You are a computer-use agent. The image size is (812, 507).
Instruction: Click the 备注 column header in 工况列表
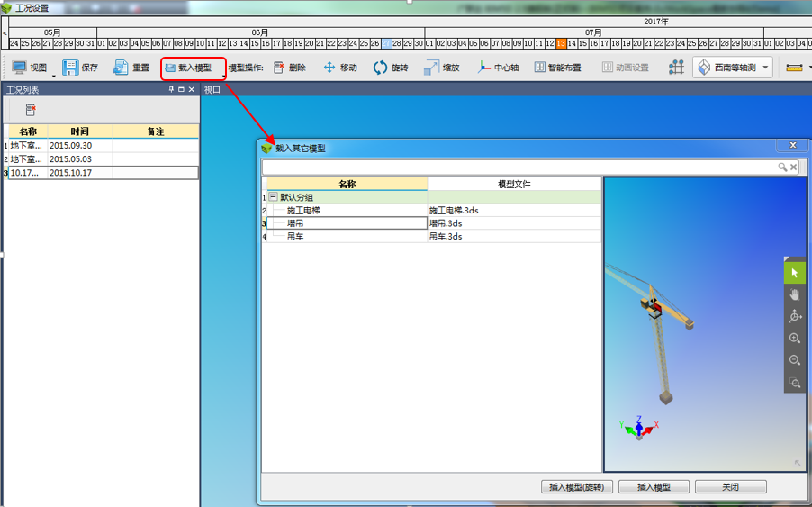coord(156,131)
